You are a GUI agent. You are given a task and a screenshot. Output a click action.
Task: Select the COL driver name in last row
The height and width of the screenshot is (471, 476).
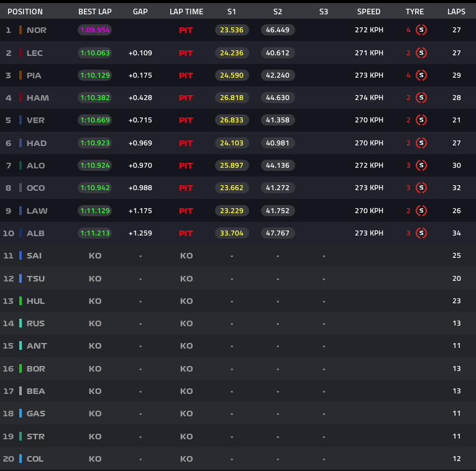35,459
